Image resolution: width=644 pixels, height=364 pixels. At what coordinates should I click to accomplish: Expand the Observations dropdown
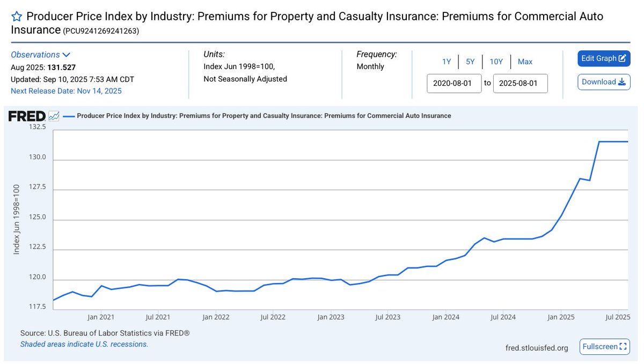click(41, 55)
